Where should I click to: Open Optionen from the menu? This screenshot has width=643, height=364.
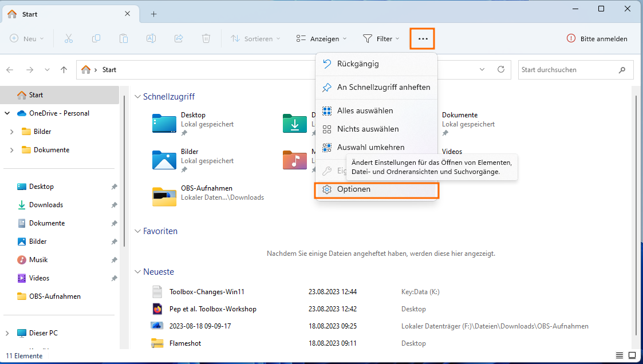[376, 189]
